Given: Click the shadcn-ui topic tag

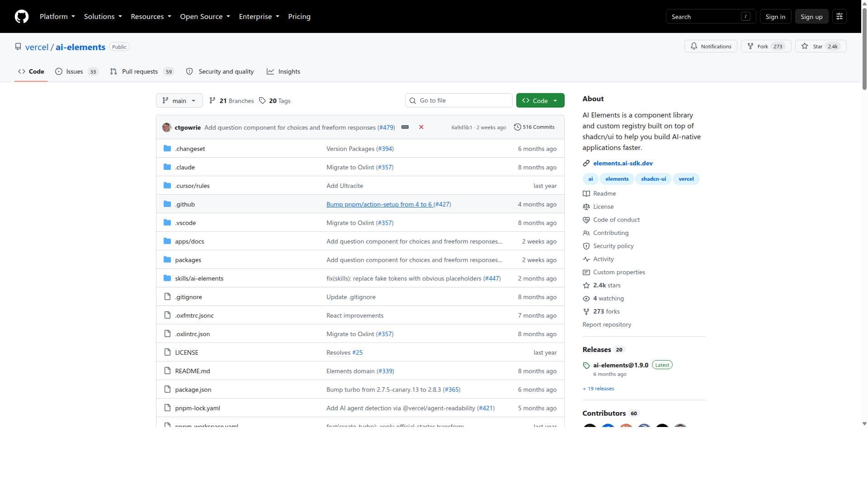Looking at the screenshot, I should tap(653, 179).
